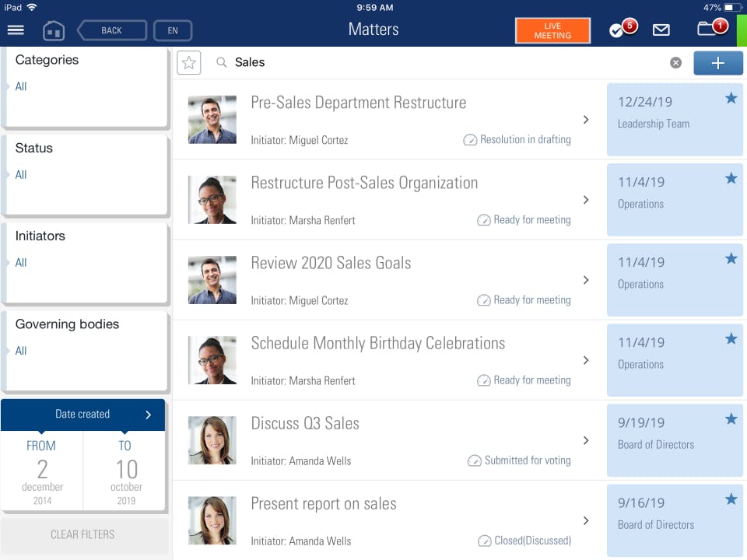Toggle the favorites filter star
The width and height of the screenshot is (747, 560).
pyautogui.click(x=189, y=63)
